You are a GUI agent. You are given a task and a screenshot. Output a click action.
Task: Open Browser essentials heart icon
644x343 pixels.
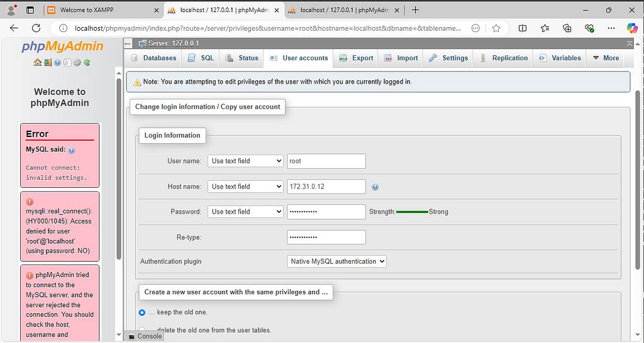point(589,28)
